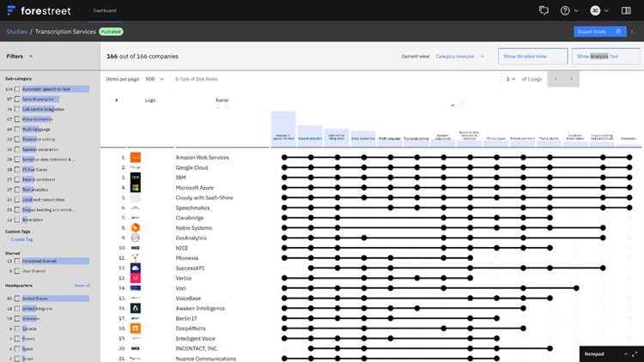Screen dimensions: 644x362
Task: Expand the help menu chevron
Action: pyautogui.click(x=576, y=10)
